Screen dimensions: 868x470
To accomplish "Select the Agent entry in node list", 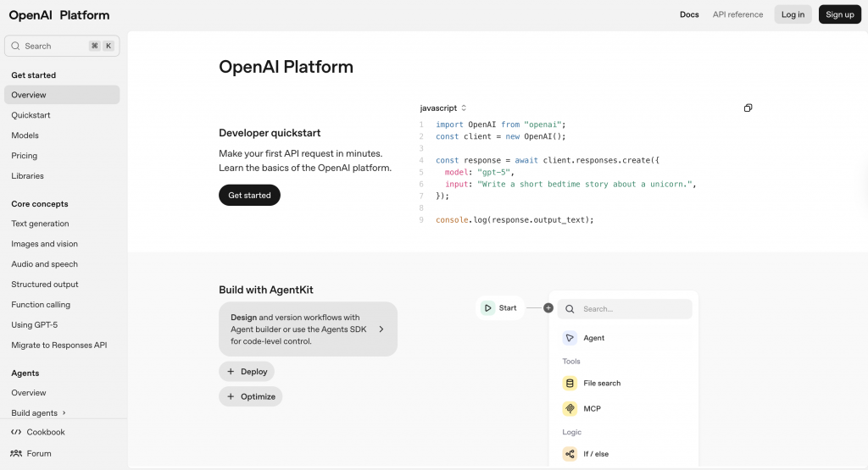I will pyautogui.click(x=593, y=338).
